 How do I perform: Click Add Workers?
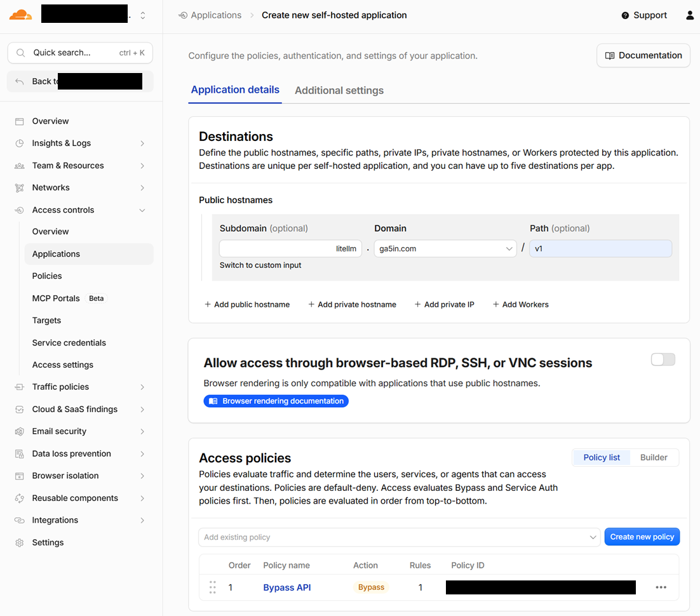520,304
